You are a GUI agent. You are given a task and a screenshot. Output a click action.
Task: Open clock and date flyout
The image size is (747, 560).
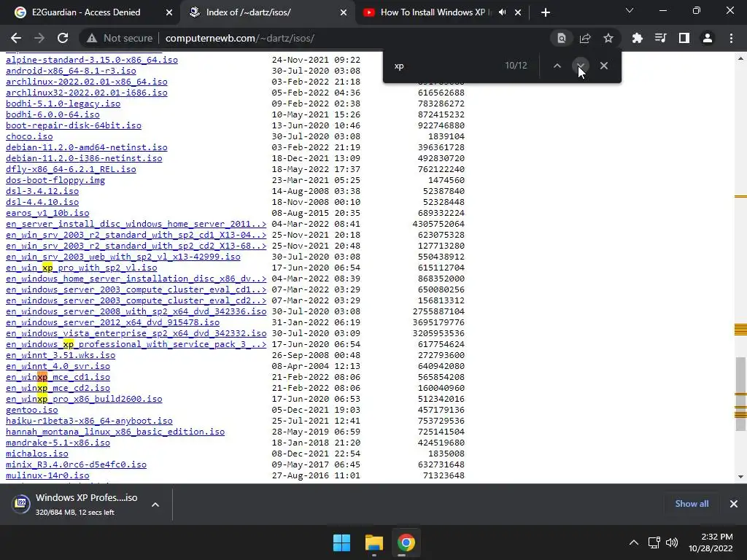click(711, 542)
